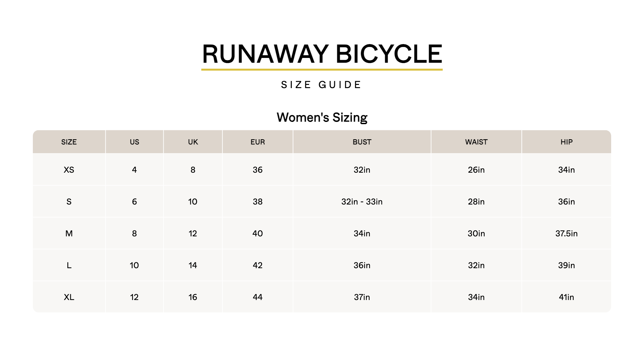Image resolution: width=644 pixels, height=355 pixels.
Task: Click the EUR 44 cell
Action: pos(258,297)
